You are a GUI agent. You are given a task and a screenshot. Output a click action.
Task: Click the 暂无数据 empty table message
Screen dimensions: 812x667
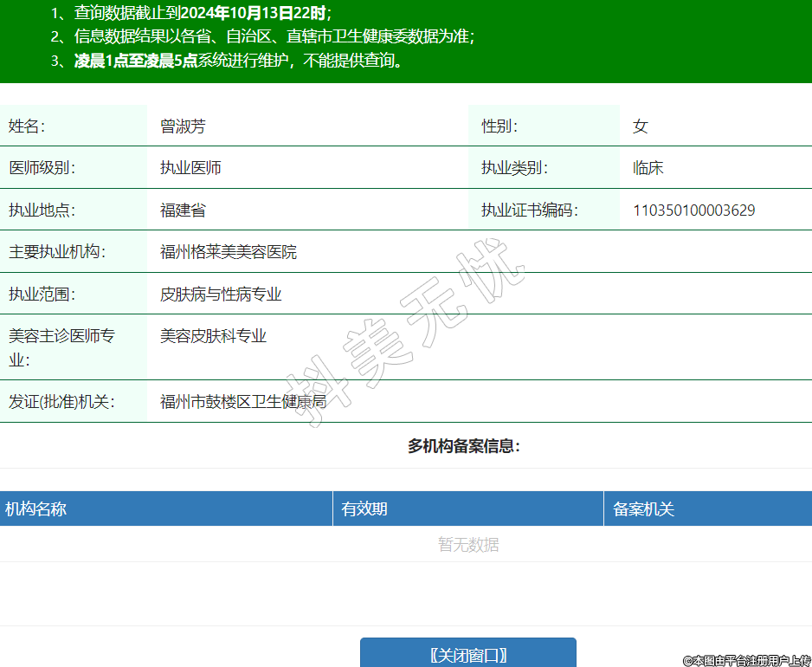(x=467, y=545)
